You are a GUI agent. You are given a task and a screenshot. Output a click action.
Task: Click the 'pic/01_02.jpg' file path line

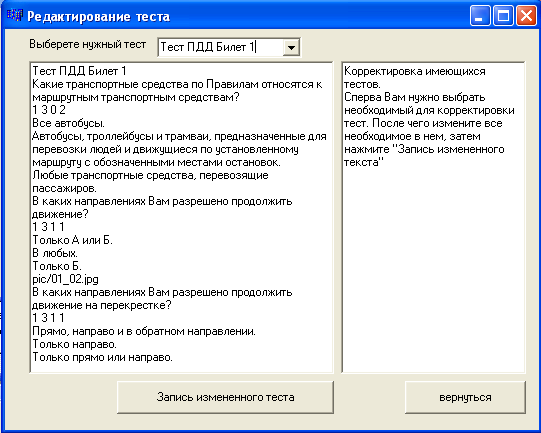[x=66, y=279]
